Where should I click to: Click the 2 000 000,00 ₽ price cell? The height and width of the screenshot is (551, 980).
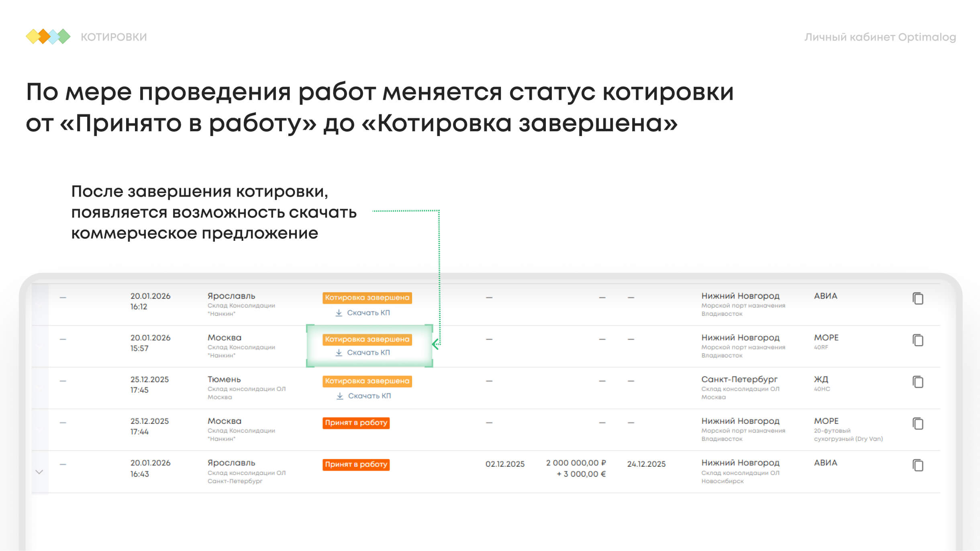click(576, 463)
